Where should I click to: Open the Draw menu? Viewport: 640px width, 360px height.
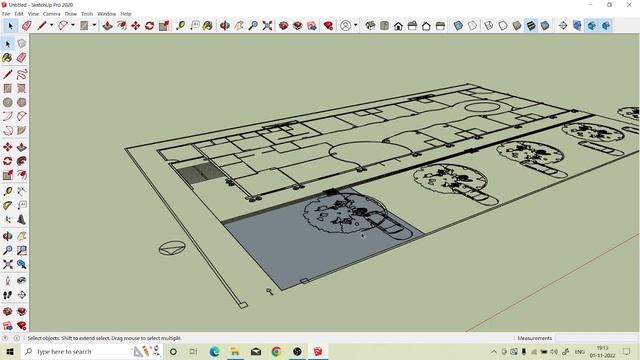[x=71, y=14]
